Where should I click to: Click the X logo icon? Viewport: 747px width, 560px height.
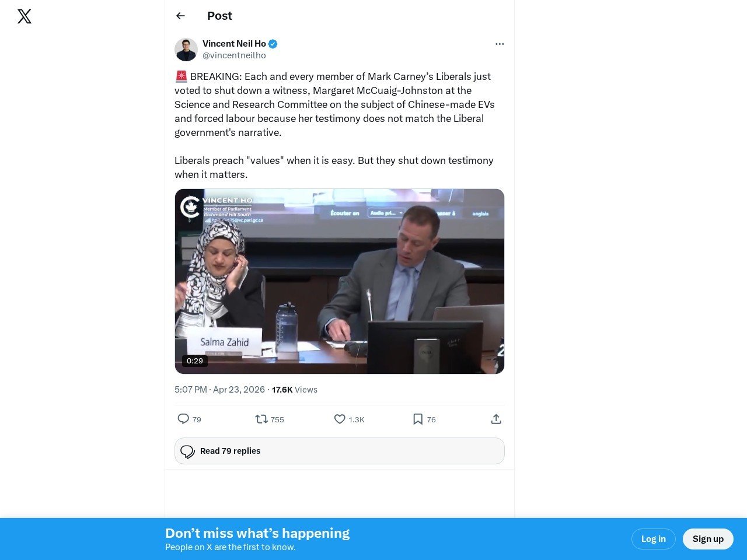pos(25,16)
